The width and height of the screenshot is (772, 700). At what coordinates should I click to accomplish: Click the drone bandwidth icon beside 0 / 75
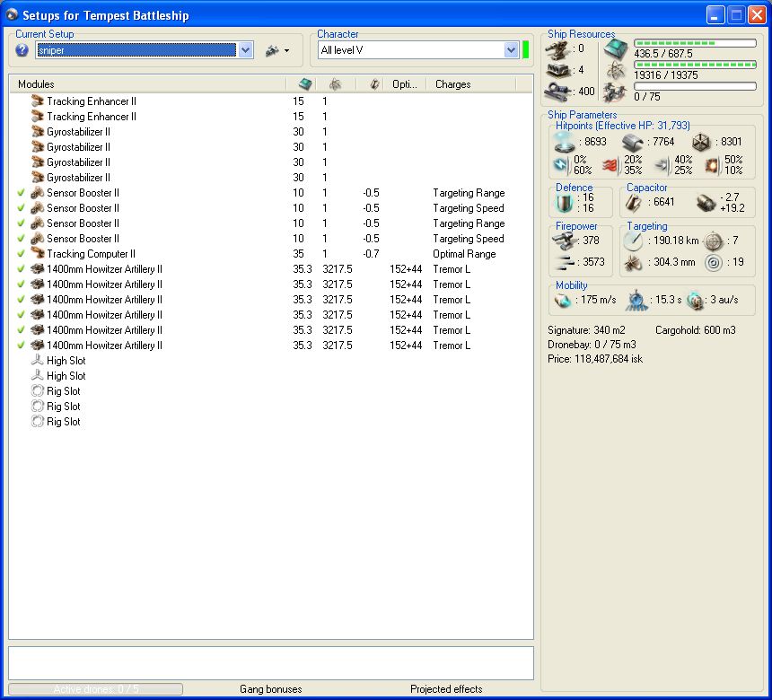pyautogui.click(x=616, y=92)
